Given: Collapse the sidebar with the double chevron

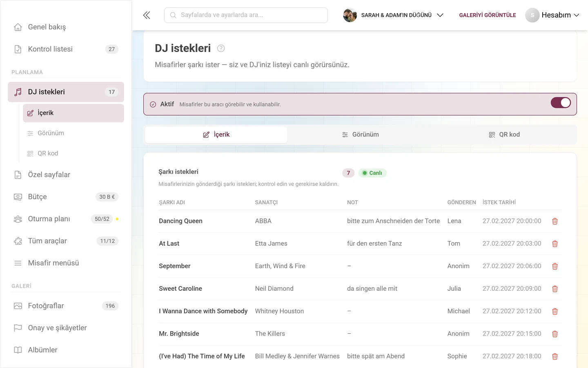Looking at the screenshot, I should click(147, 15).
